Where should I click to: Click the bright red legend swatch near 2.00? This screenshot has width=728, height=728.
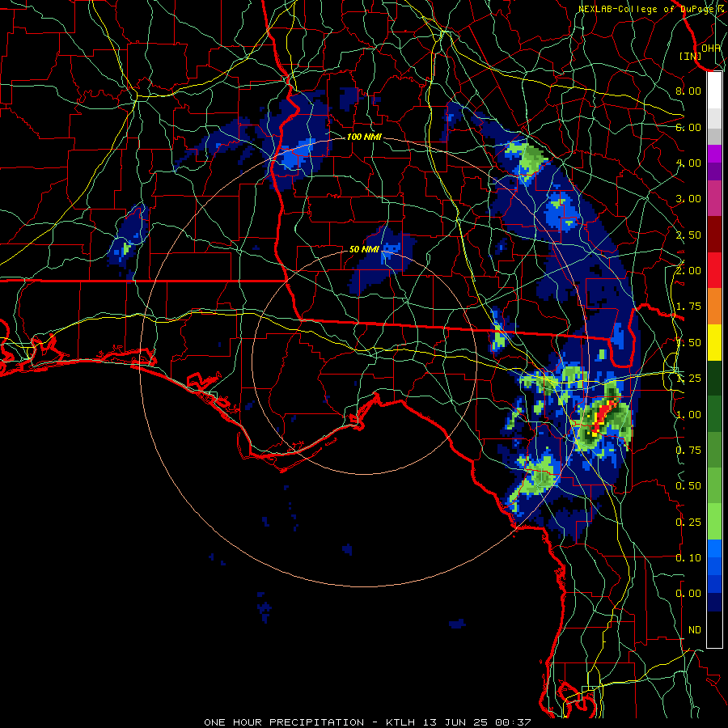click(x=714, y=270)
